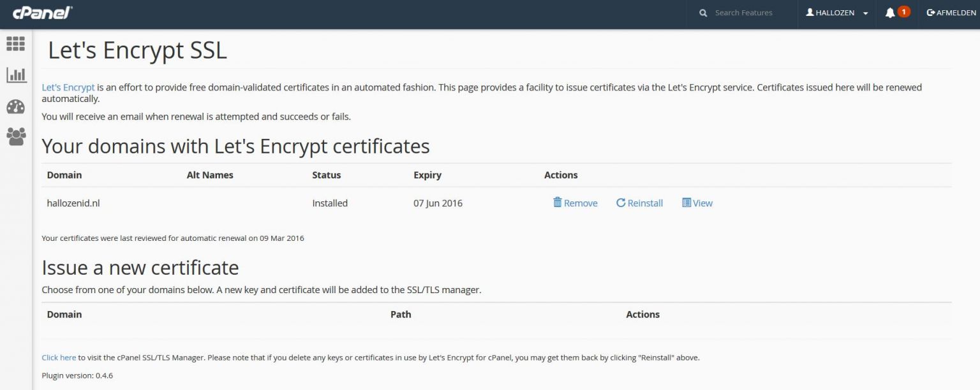Open the Let's Encrypt link in description

point(68,87)
